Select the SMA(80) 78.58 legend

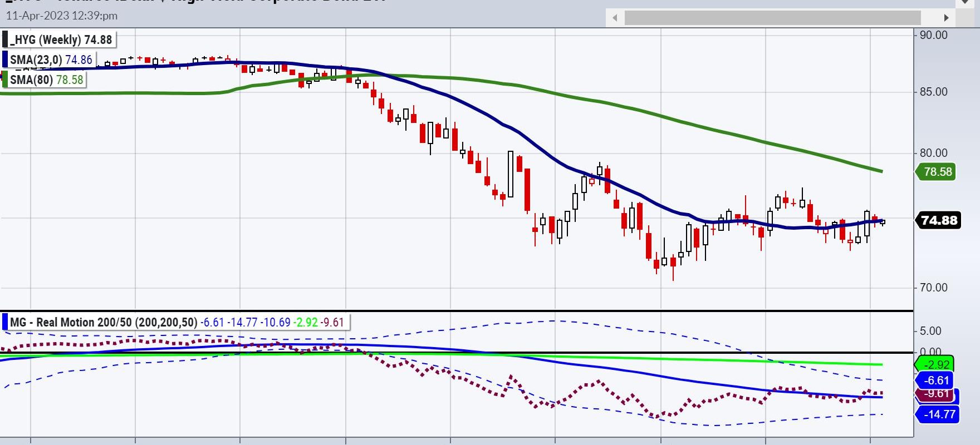43,80
